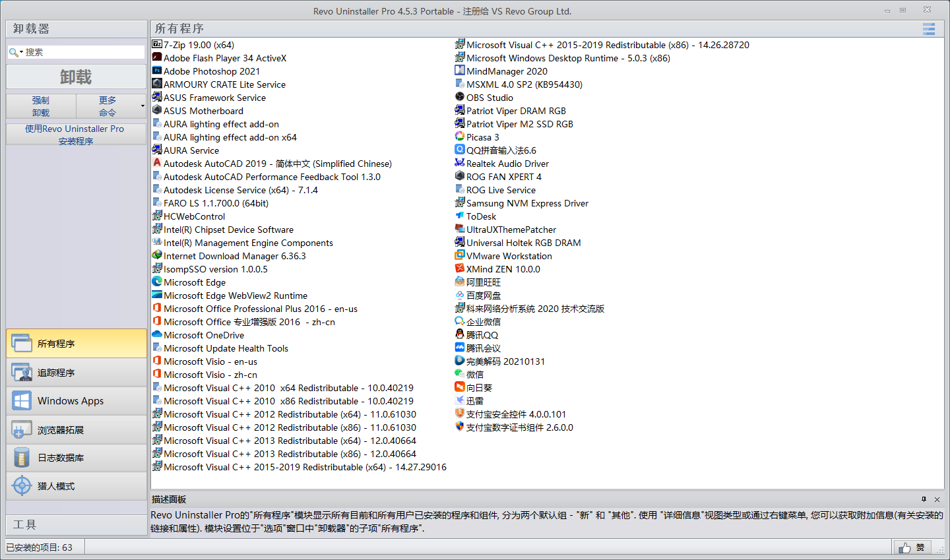Click the 微信 icon
This screenshot has width=950, height=560.
pyautogui.click(x=460, y=374)
